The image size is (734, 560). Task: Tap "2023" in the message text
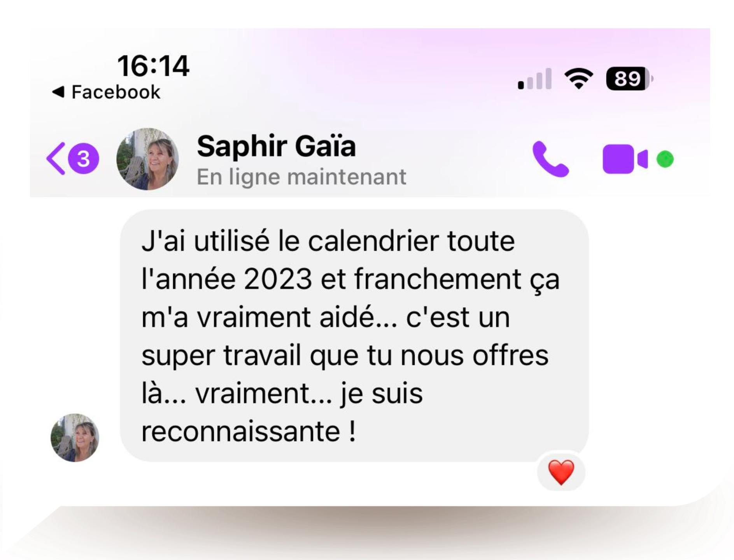(278, 279)
